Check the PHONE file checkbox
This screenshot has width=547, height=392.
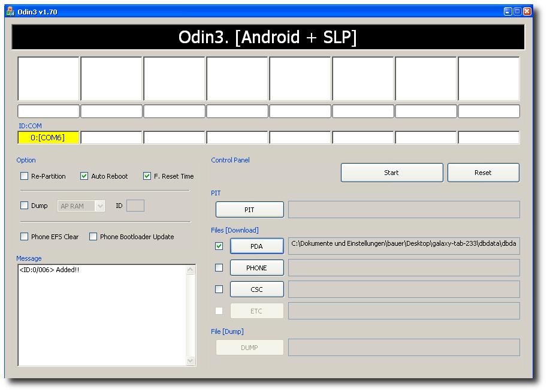pos(219,268)
